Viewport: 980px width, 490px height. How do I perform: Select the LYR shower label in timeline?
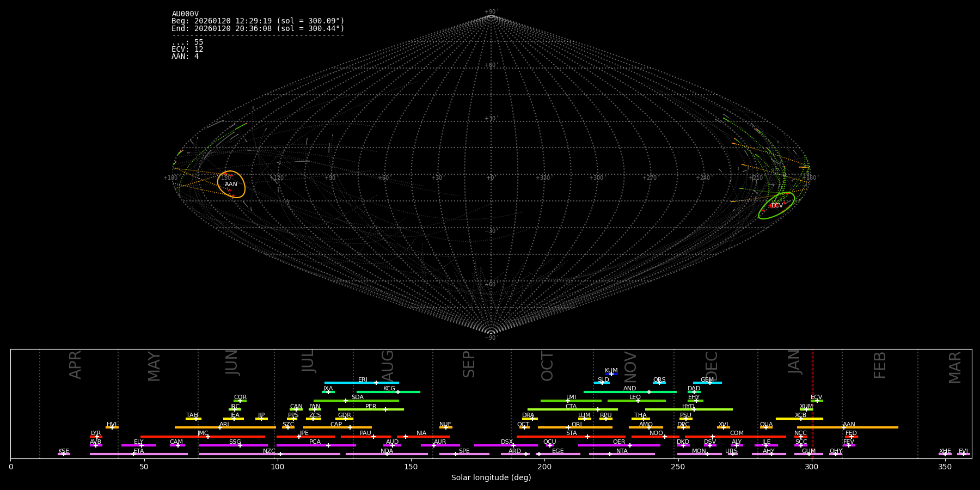(96, 433)
